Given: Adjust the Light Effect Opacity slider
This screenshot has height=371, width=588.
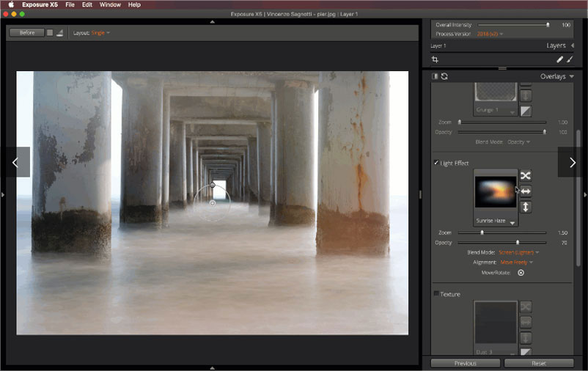Looking at the screenshot, I should click(501, 243).
